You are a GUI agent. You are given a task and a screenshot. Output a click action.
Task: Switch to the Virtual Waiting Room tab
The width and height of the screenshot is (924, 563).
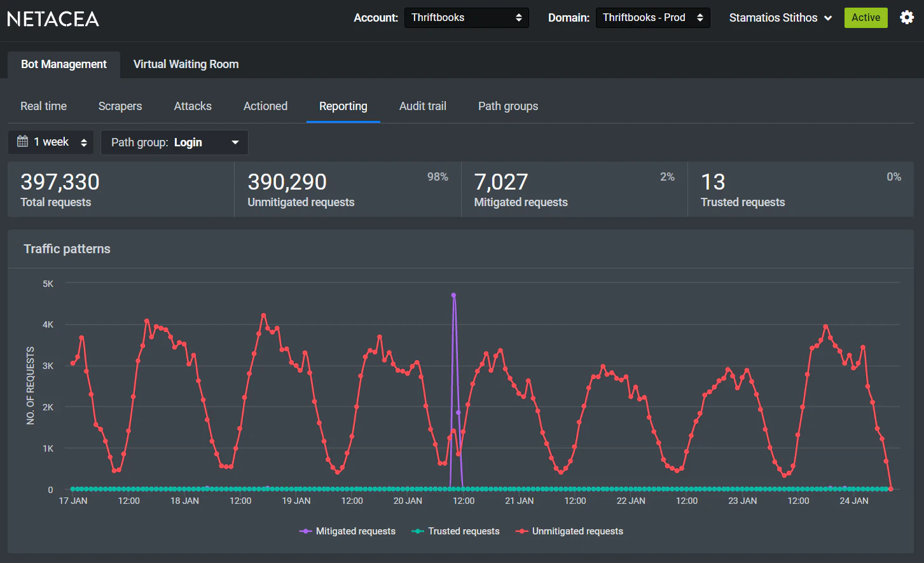tap(186, 64)
